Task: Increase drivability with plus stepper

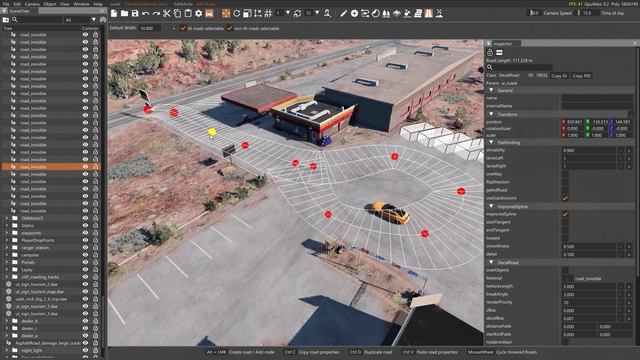Action: (x=629, y=150)
